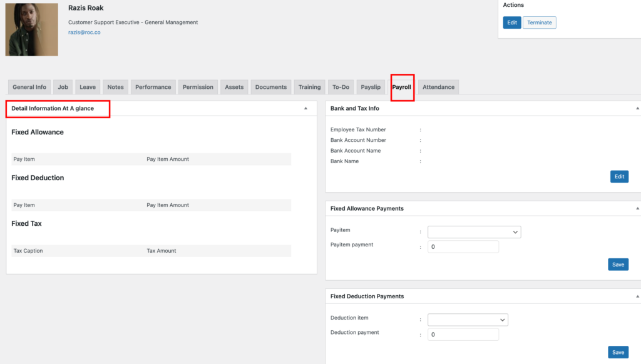Viewport: 641px width, 364px height.
Task: Collapse the Detail Information At A glance panel
Action: (x=305, y=108)
